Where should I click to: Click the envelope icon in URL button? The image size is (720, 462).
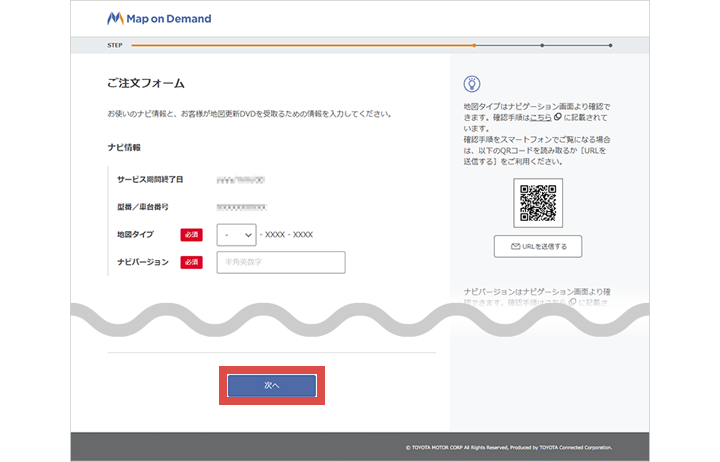516,247
